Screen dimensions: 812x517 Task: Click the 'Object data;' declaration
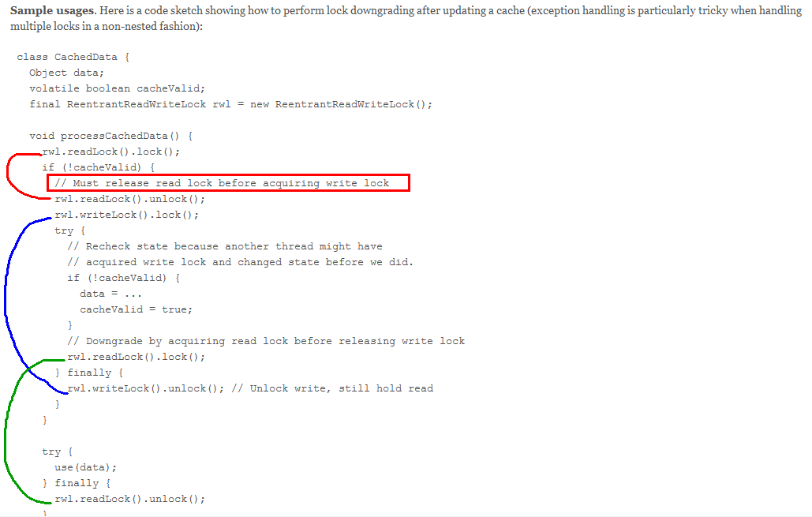click(67, 73)
